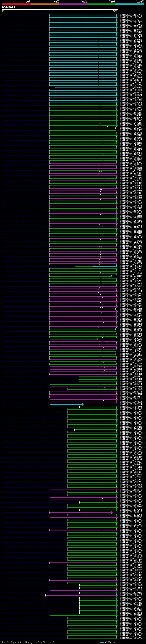This screenshot has height=644, width=146.
Task: Click the long purple alignment bar for A2XXJ0
Action: (x=81, y=596)
